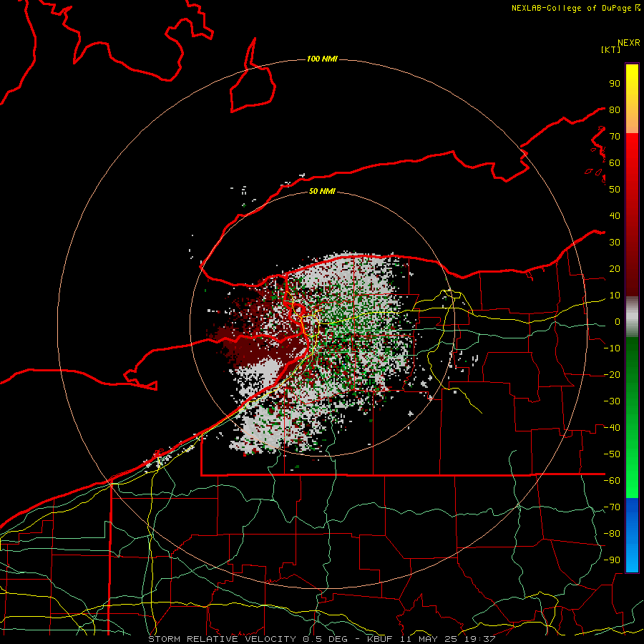Click the 70 value on the velocity scale

pyautogui.click(x=615, y=137)
